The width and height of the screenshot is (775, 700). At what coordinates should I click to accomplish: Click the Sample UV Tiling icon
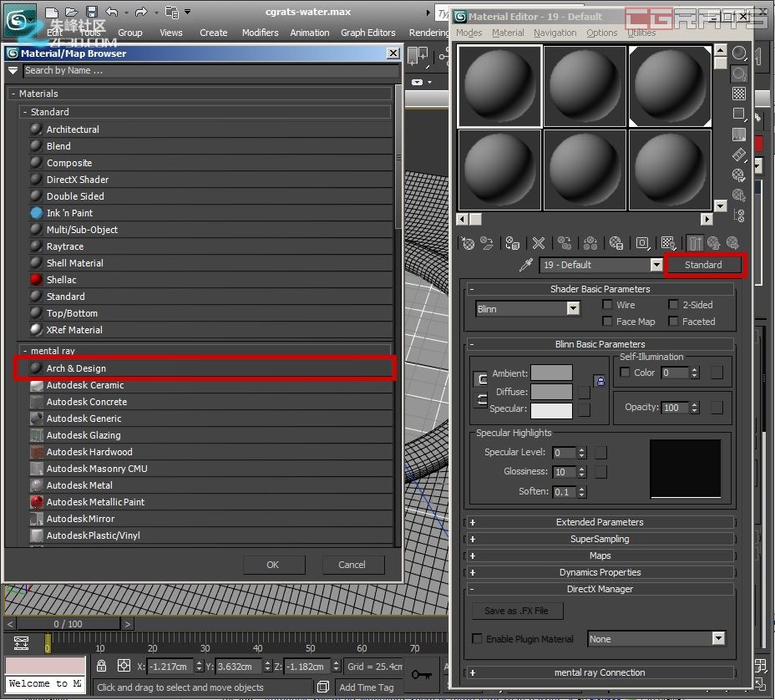tap(739, 114)
